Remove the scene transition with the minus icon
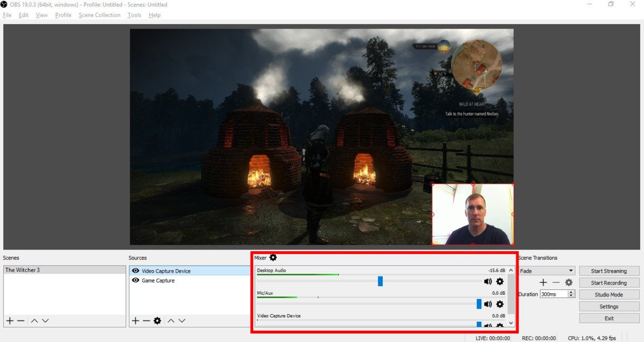Viewport: 644px width, 342px height. 556,282
